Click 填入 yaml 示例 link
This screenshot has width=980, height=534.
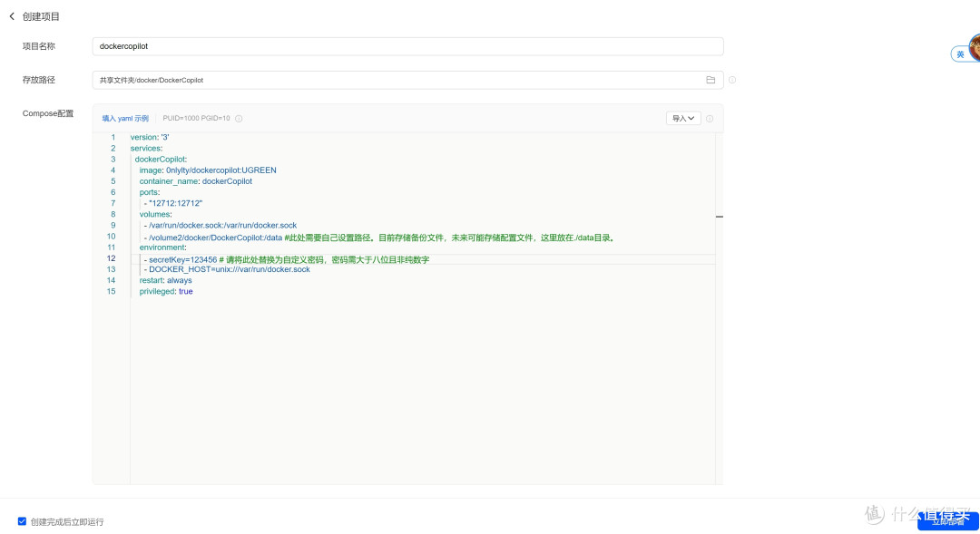[x=125, y=119]
